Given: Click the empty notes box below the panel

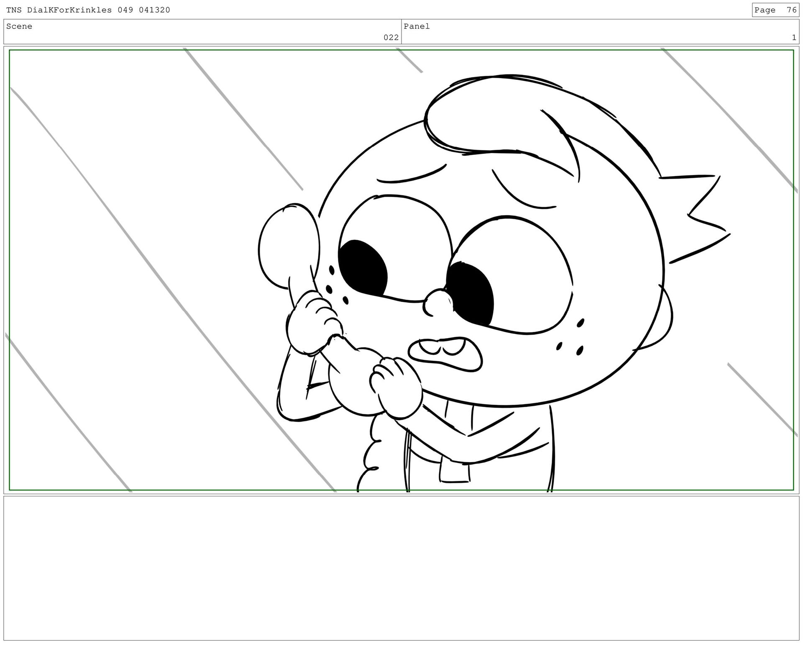Looking at the screenshot, I should [401, 568].
